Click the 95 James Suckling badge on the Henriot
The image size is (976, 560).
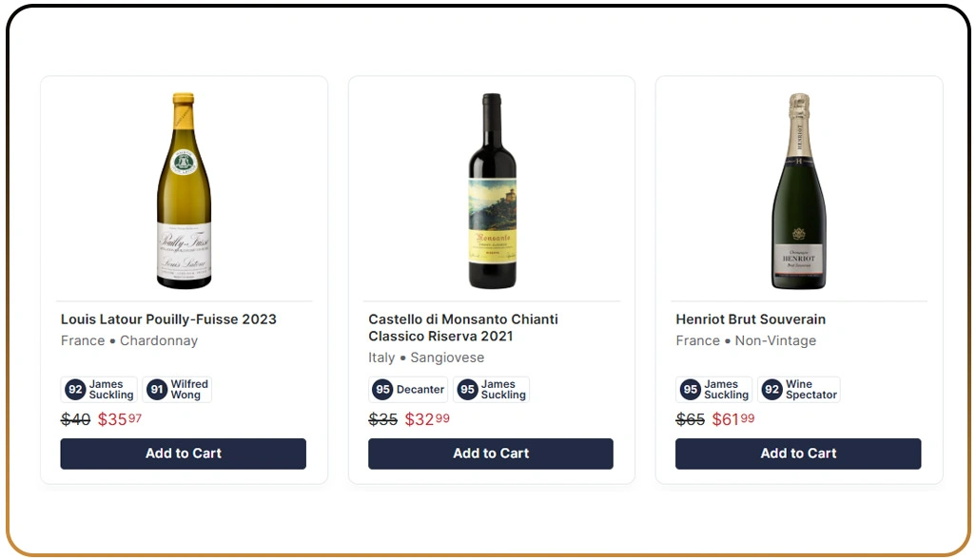pyautogui.click(x=713, y=389)
